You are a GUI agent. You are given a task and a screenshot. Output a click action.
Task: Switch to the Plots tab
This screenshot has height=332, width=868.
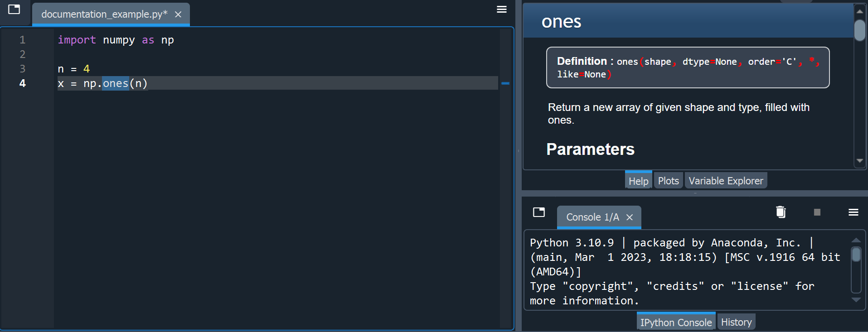pos(669,181)
